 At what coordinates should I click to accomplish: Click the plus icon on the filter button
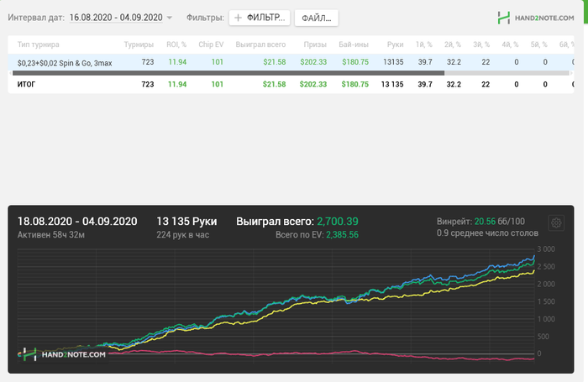238,18
